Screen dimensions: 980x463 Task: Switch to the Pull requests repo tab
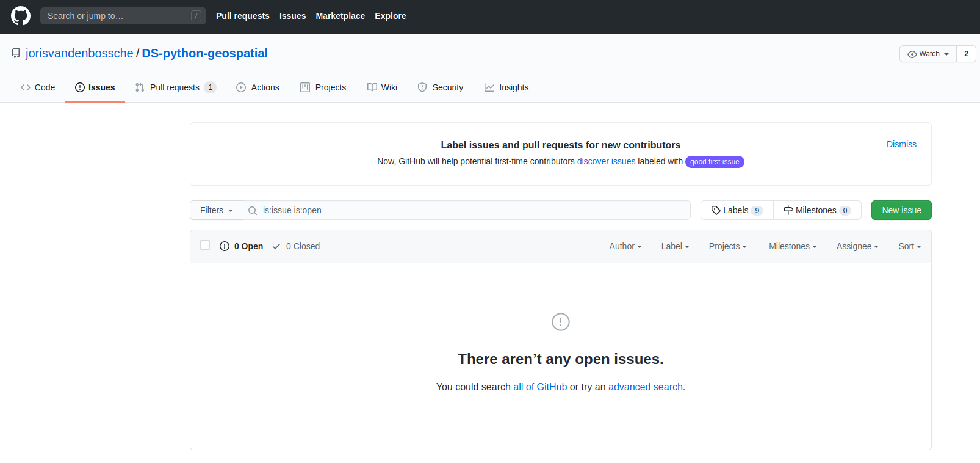(x=175, y=87)
